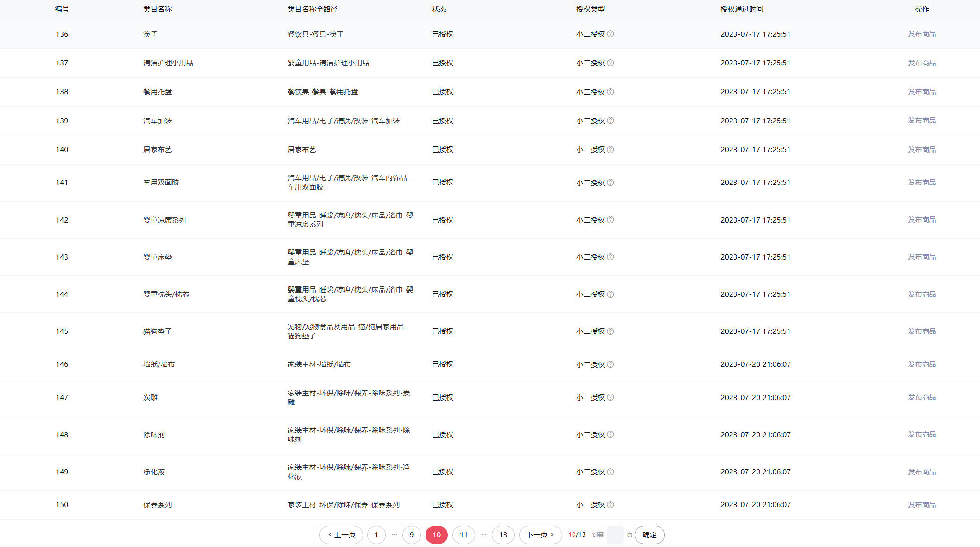980x547 pixels.
Task: Go to previous page with 上一页
Action: pyautogui.click(x=341, y=535)
